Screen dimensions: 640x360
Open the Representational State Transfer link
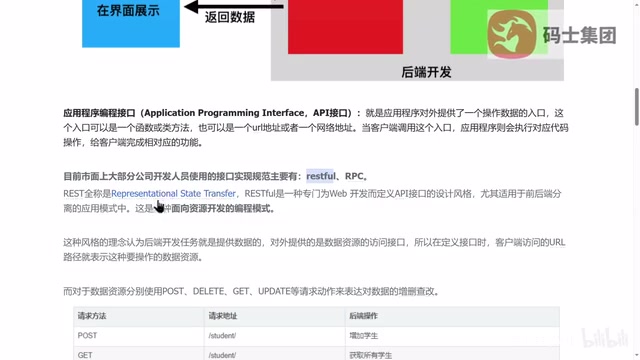tap(173, 193)
